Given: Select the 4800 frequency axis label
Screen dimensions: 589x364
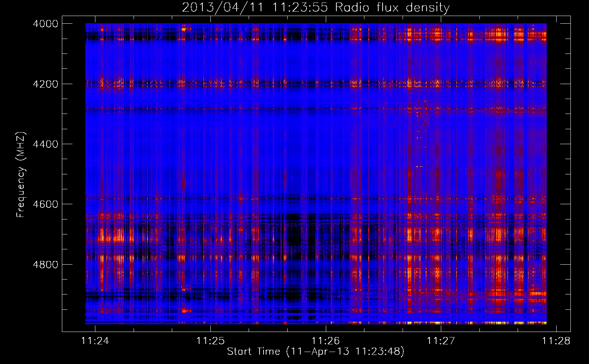Looking at the screenshot, I should click(x=45, y=264).
